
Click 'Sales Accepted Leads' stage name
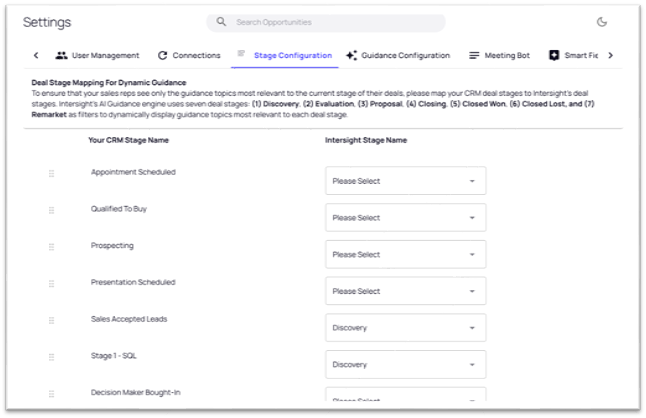(129, 319)
